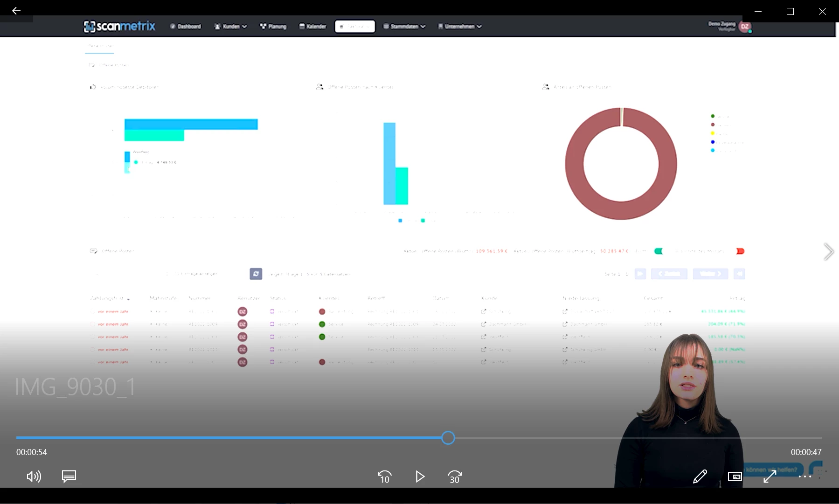
Task: Open the Kalender menu item
Action: point(313,26)
